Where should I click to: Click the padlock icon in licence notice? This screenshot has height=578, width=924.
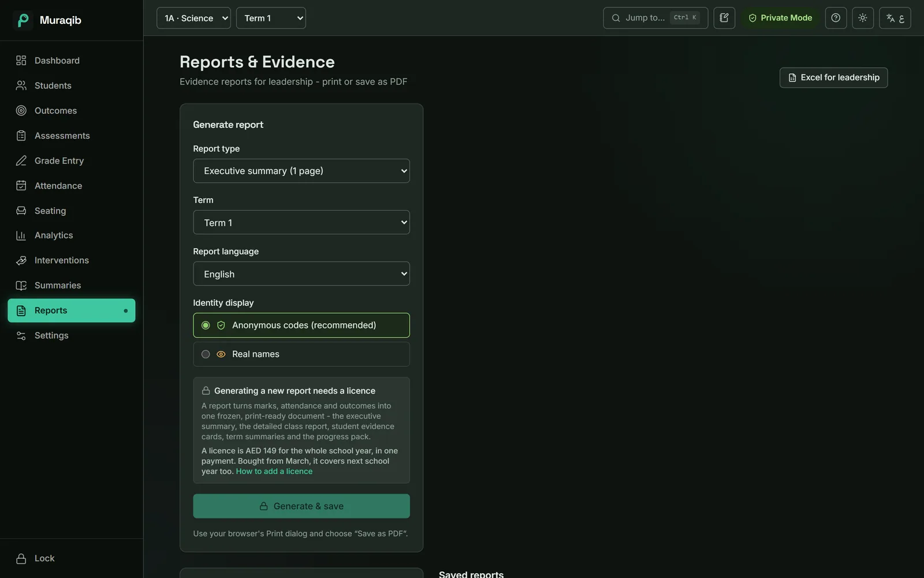[206, 391]
